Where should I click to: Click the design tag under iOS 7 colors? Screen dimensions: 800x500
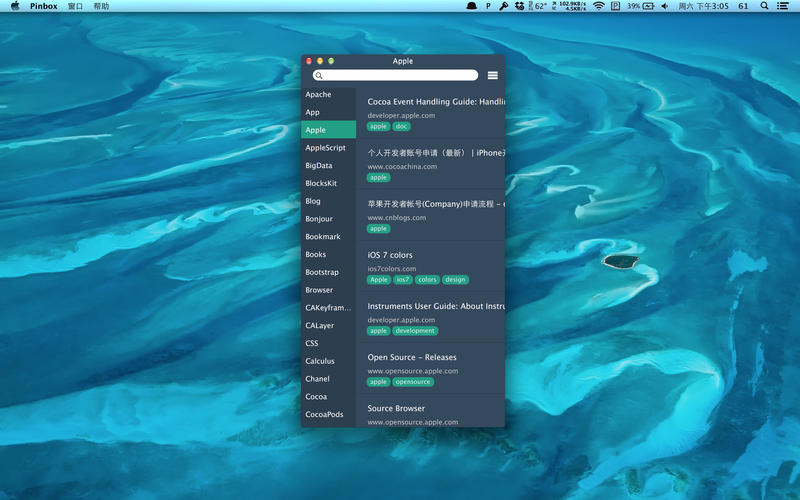(455, 280)
